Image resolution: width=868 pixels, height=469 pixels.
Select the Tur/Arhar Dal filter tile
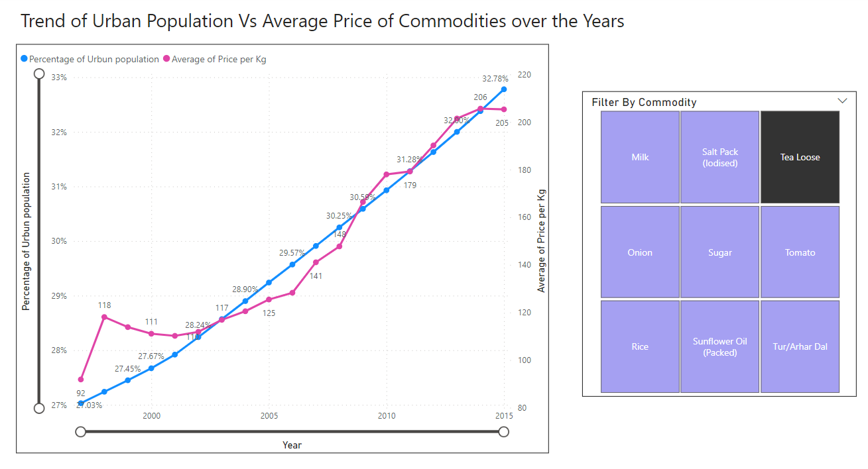pos(800,346)
